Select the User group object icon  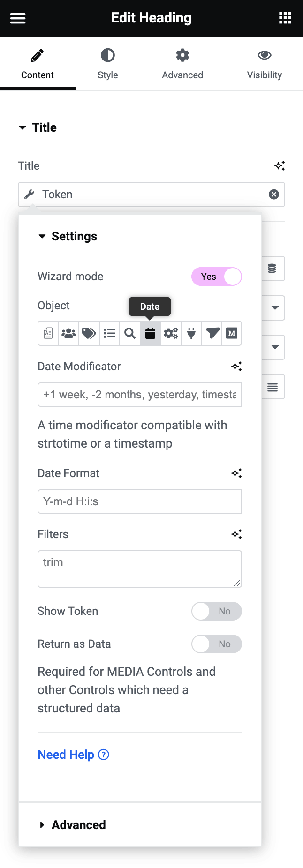tap(68, 333)
